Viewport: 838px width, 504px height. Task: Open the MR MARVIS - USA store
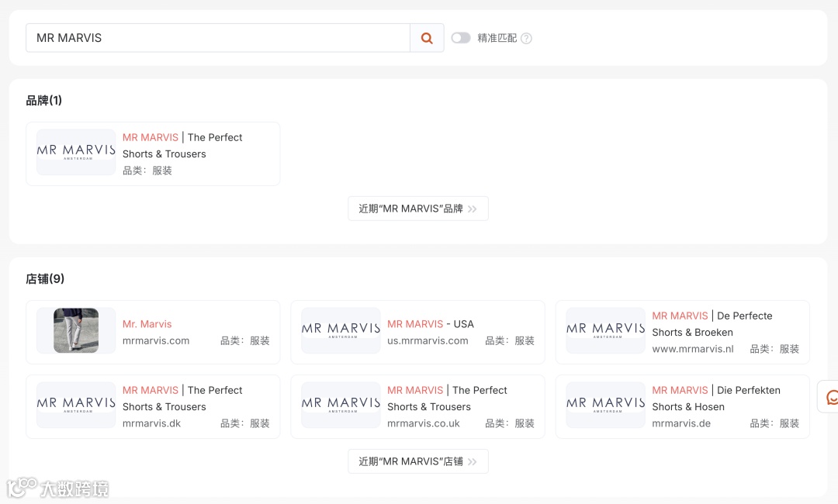[430, 324]
